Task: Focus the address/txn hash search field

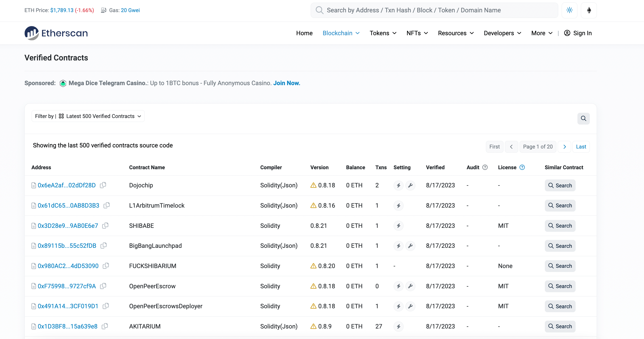Action: point(434,10)
